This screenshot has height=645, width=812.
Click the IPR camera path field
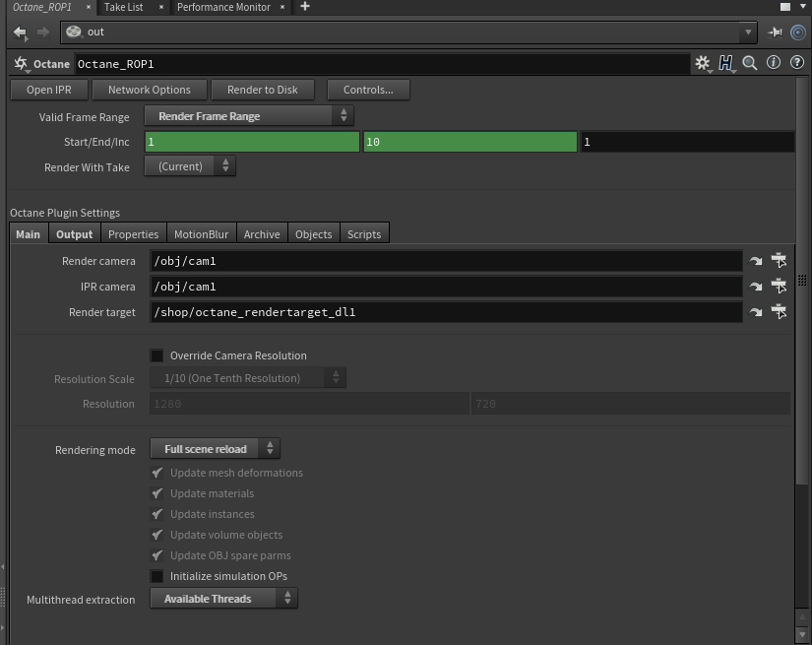point(447,287)
